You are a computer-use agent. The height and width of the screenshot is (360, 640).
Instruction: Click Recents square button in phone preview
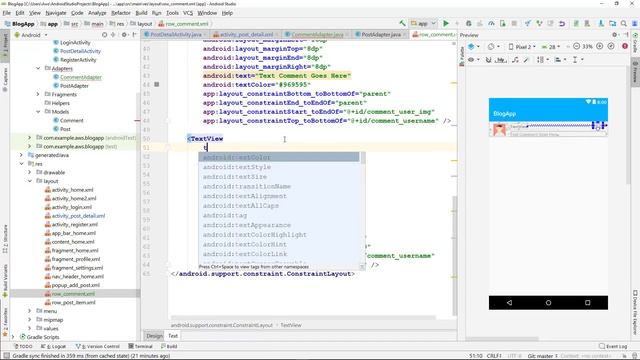click(x=587, y=303)
